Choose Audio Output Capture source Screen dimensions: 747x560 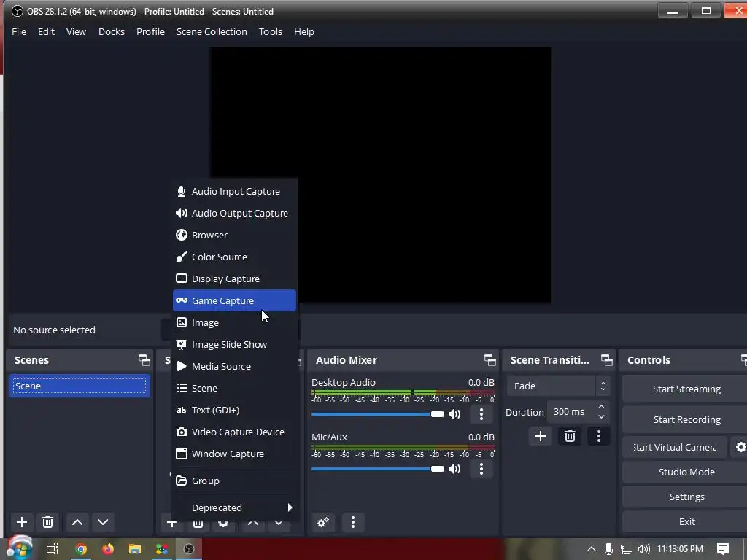tap(234, 214)
